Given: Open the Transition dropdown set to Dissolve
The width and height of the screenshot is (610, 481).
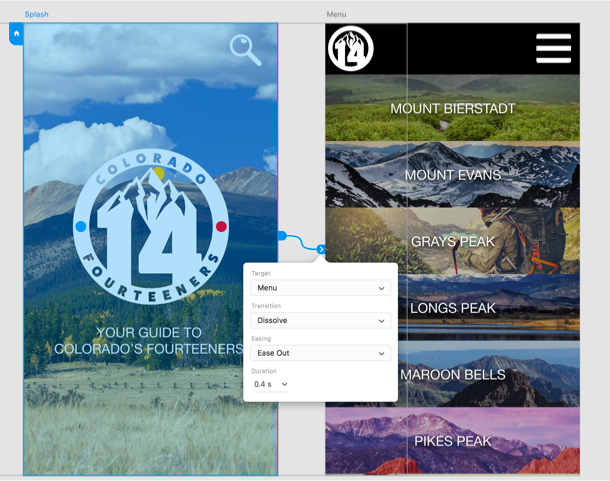Looking at the screenshot, I should pos(320,321).
